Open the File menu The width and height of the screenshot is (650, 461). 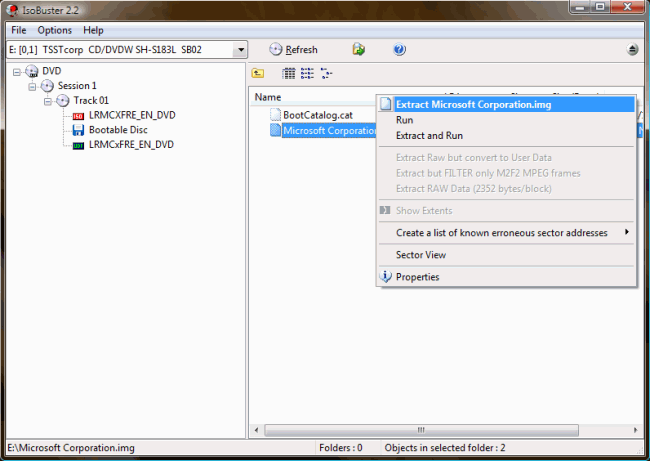19,30
